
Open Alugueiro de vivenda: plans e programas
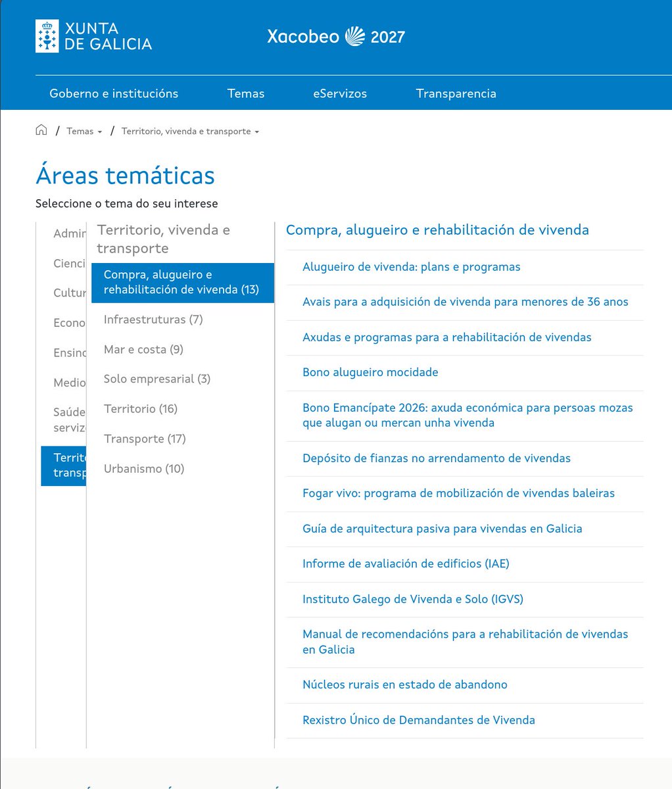click(x=412, y=267)
